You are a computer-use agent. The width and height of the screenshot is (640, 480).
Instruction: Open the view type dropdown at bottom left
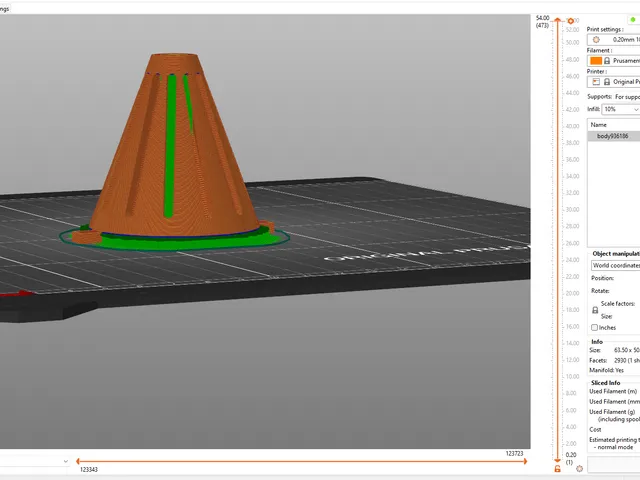click(35, 461)
